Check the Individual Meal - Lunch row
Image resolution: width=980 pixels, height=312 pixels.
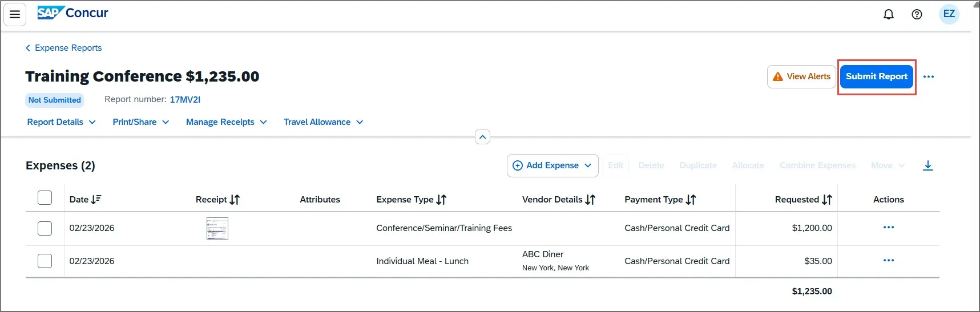click(x=45, y=261)
